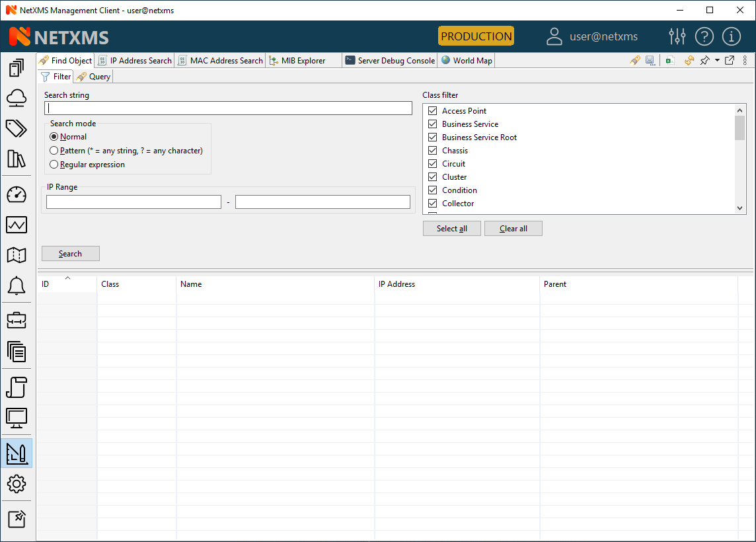Uncheck the Access Point class filter
This screenshot has width=756, height=542.
[x=433, y=111]
